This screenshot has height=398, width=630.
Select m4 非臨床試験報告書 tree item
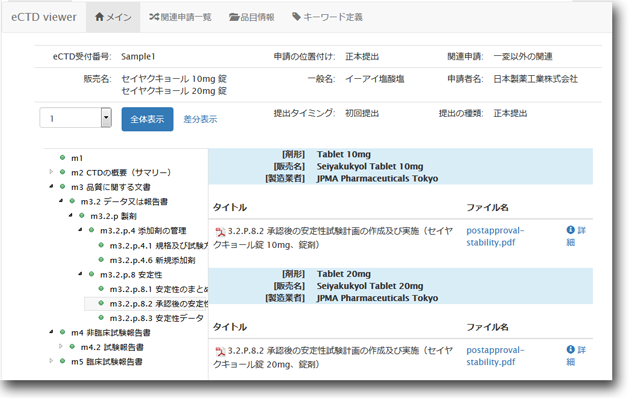[110, 333]
